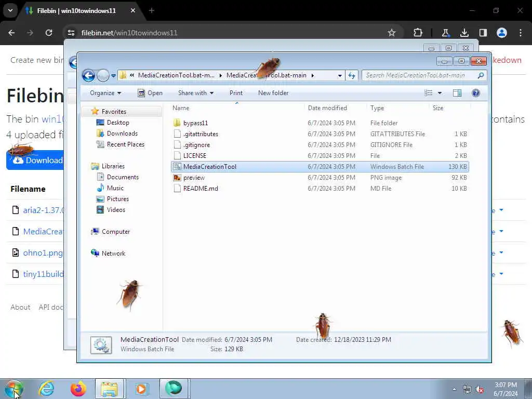This screenshot has width=532, height=399.
Task: Show hidden system tray icons
Action: pos(454,389)
